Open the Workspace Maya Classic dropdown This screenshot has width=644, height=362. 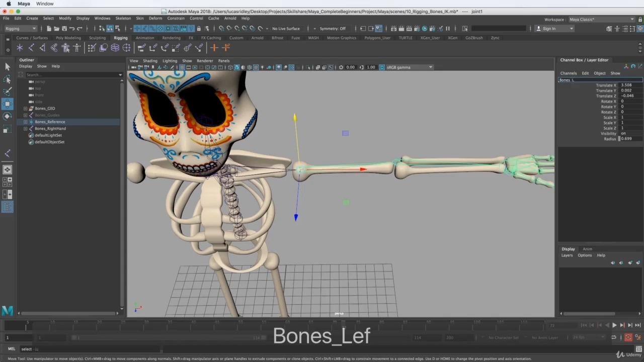point(602,19)
